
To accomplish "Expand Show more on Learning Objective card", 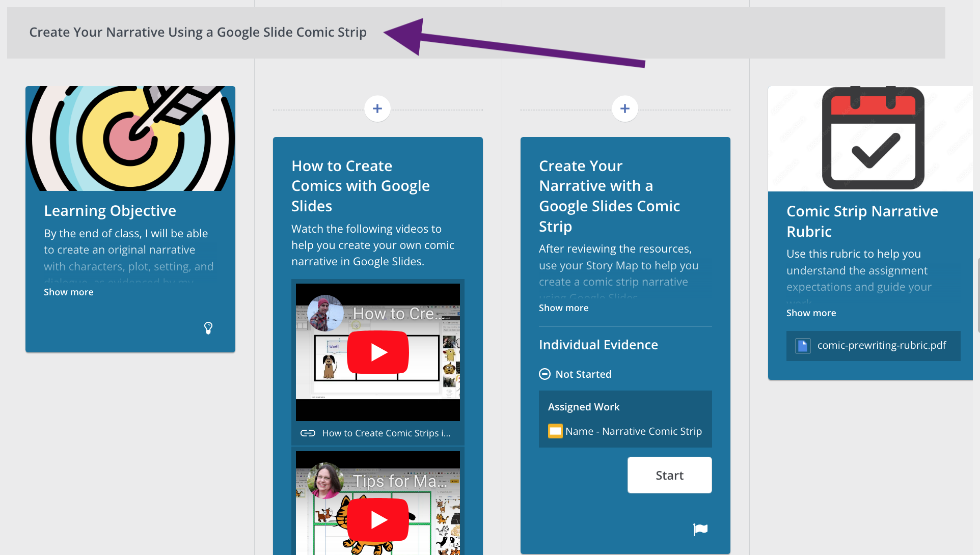I will 69,292.
